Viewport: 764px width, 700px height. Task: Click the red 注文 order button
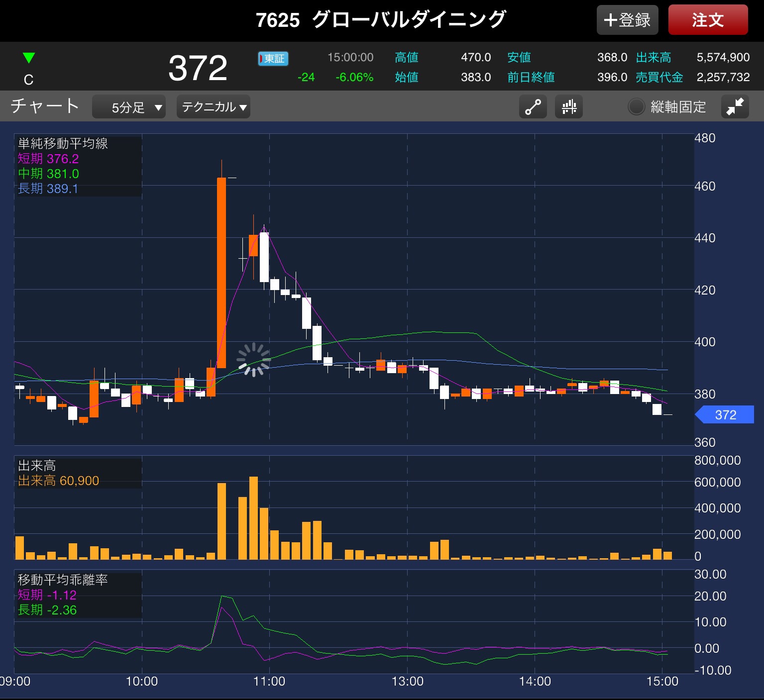[x=708, y=20]
